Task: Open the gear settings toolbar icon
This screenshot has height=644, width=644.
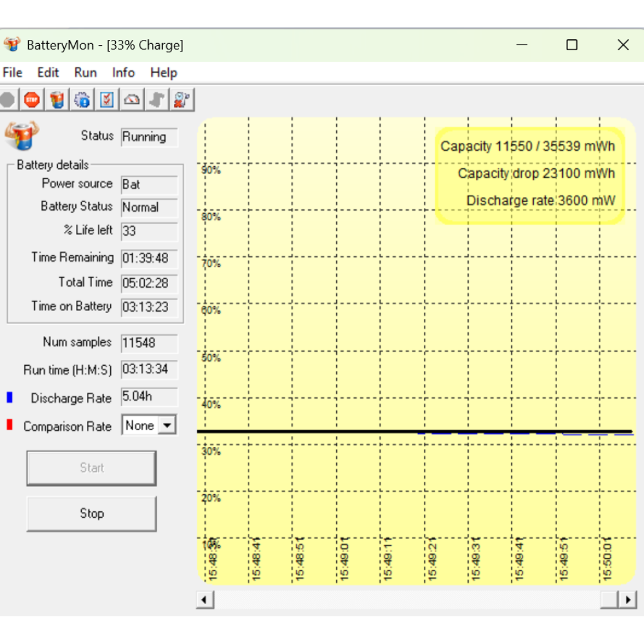Action: 82,100
